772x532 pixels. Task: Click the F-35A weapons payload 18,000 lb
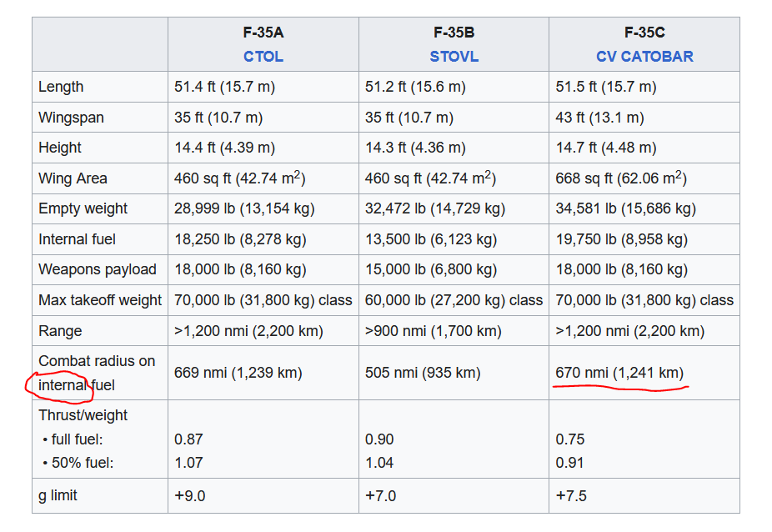coord(240,269)
